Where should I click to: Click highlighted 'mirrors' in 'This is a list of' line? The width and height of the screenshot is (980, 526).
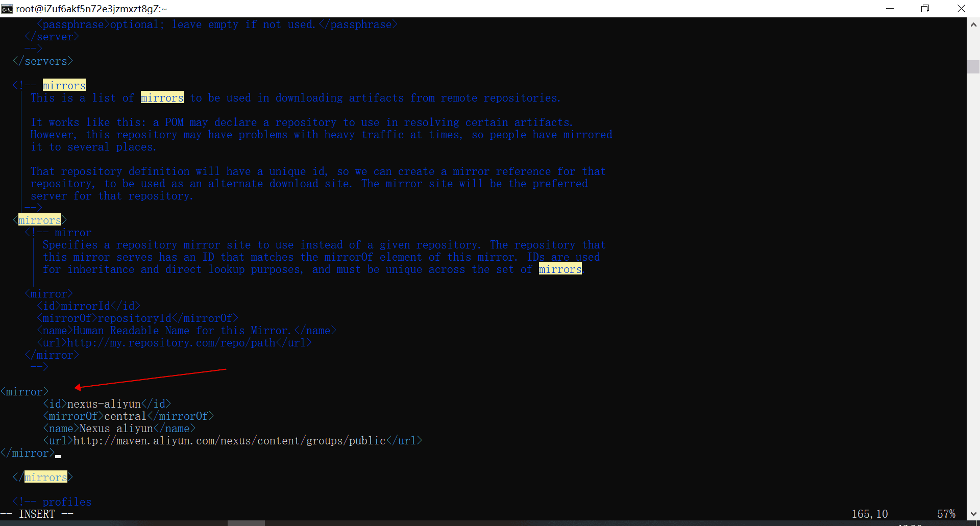162,98
